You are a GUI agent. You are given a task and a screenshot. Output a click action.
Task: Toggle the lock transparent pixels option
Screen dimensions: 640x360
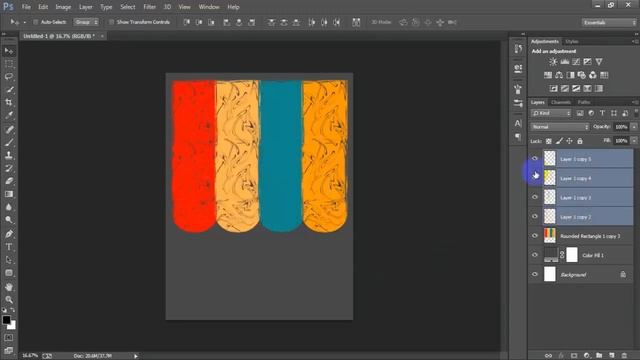549,141
